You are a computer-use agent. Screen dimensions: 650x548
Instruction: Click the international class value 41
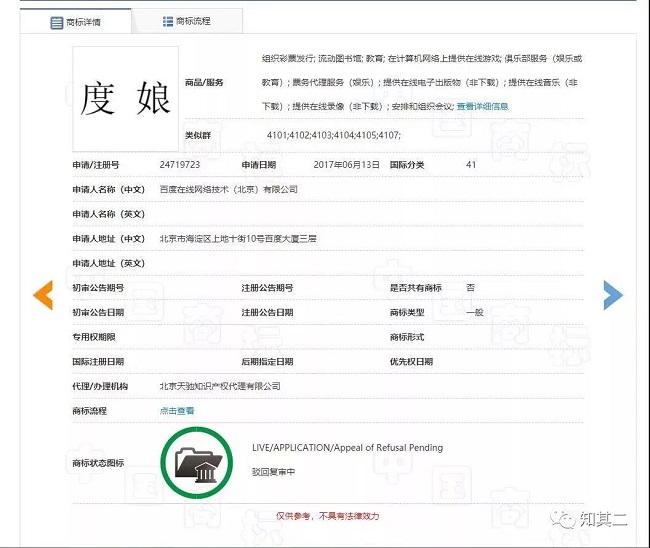[x=471, y=164]
